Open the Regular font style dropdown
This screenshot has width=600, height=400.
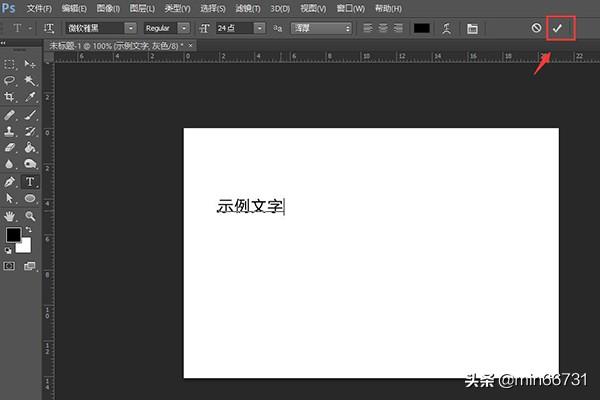184,28
